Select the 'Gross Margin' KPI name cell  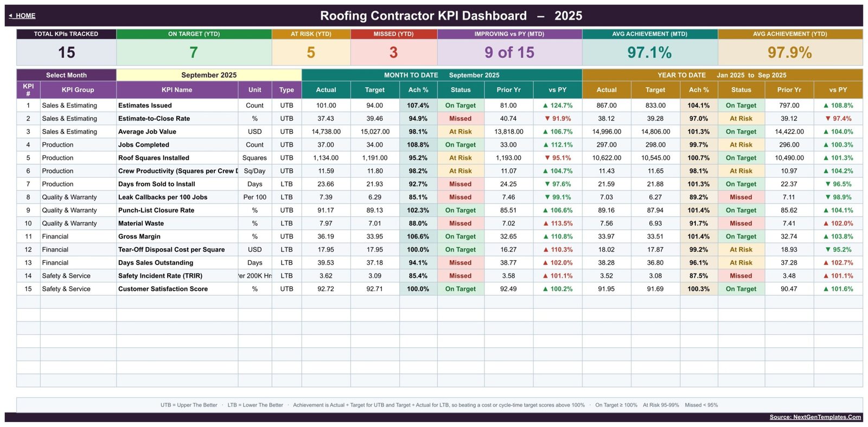pyautogui.click(x=177, y=236)
